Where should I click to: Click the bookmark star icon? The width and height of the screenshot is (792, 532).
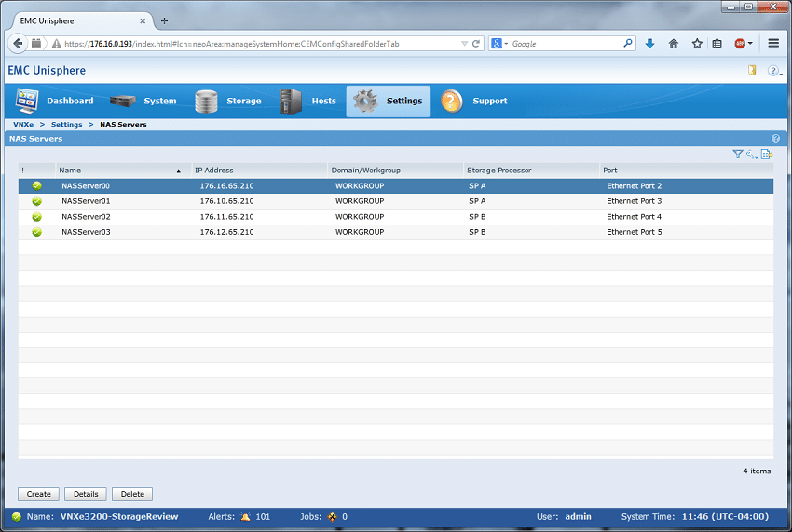click(x=697, y=44)
